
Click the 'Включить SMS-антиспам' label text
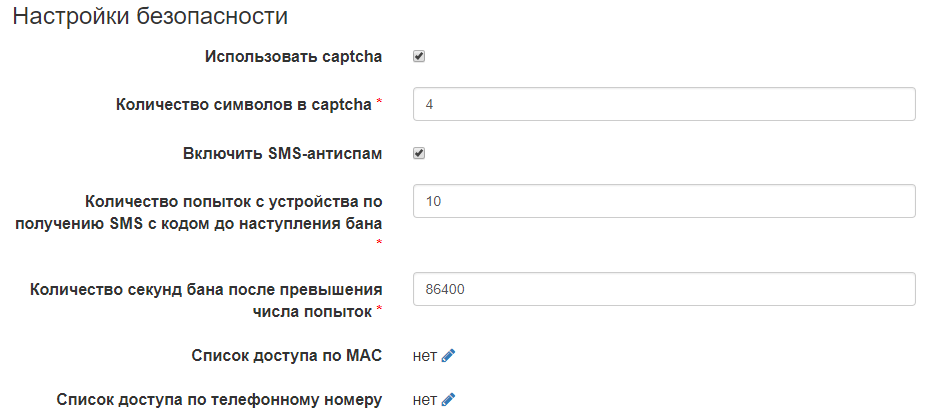[x=283, y=154]
